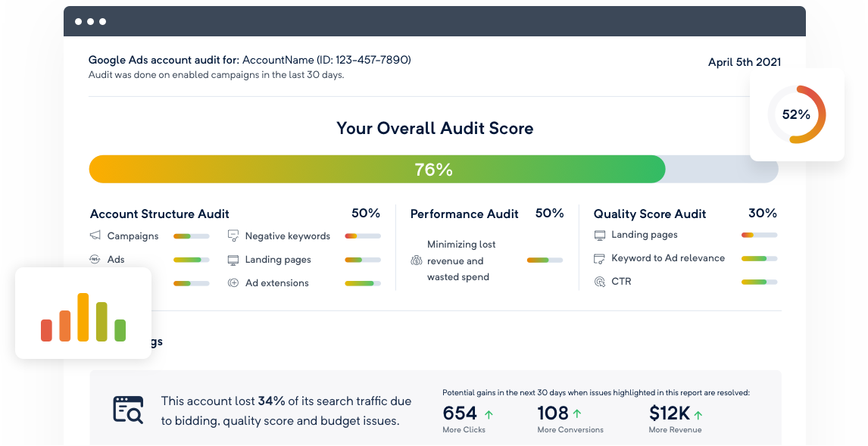868x446 pixels.
Task: Click the CTR score bar
Action: pos(759,282)
